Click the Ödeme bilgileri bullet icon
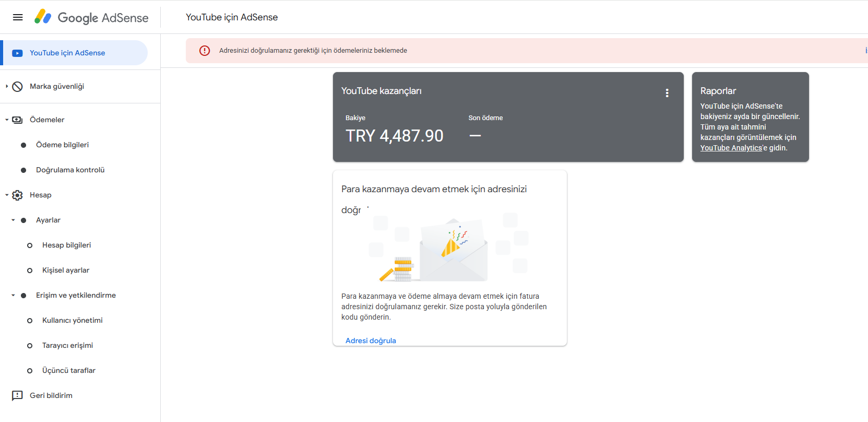The width and height of the screenshot is (868, 422). 23,145
